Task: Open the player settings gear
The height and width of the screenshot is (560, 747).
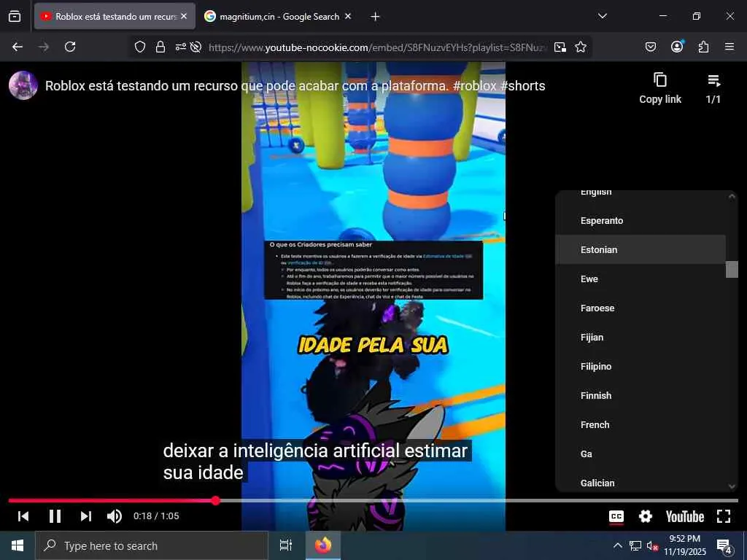Action: click(x=645, y=517)
